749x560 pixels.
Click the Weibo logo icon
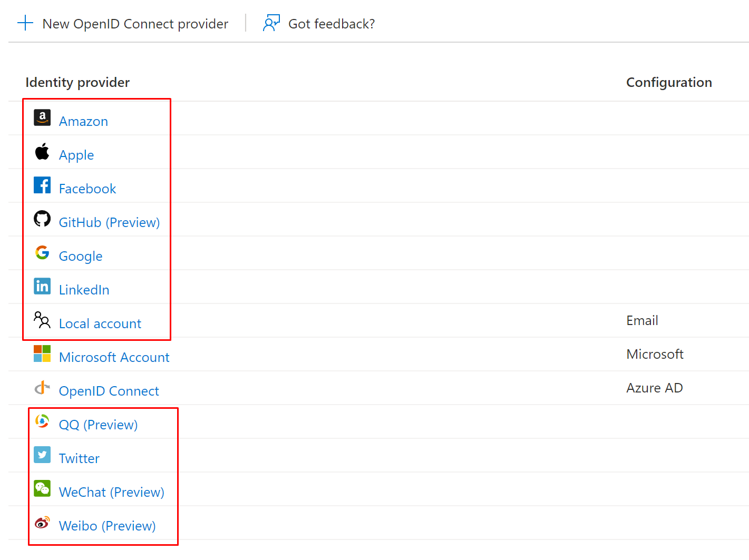[x=42, y=523]
